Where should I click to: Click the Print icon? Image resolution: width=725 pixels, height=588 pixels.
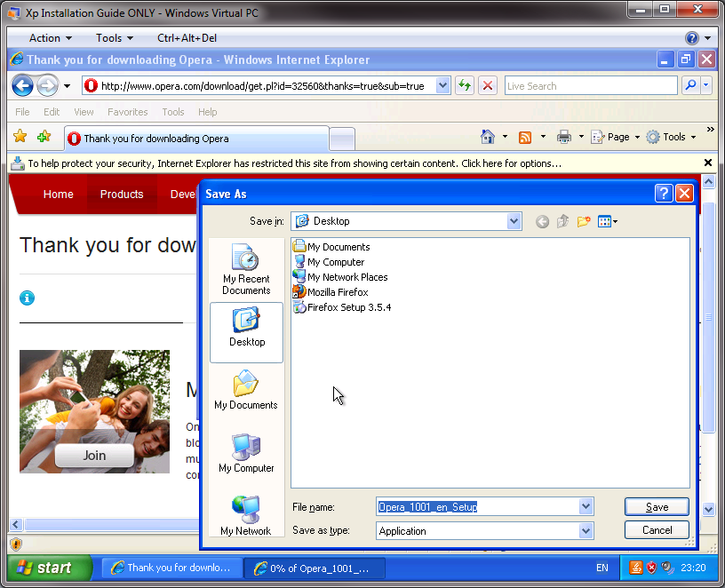point(563,137)
